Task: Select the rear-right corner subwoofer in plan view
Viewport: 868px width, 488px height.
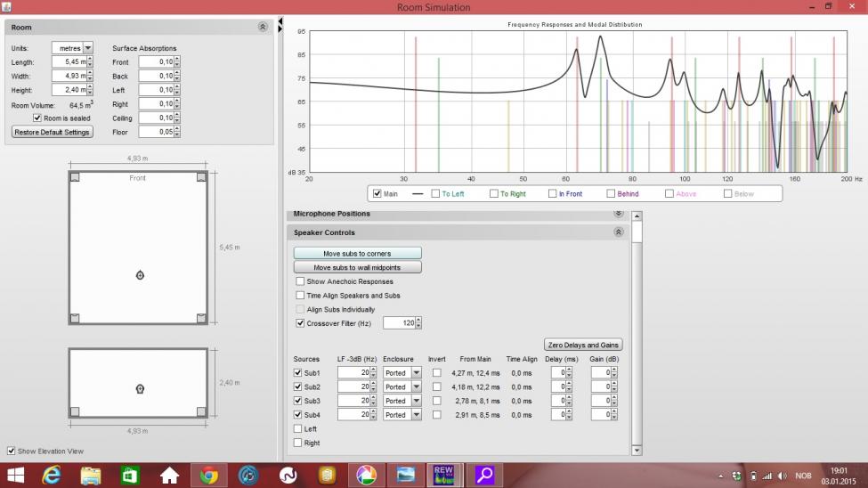Action: 201,318
